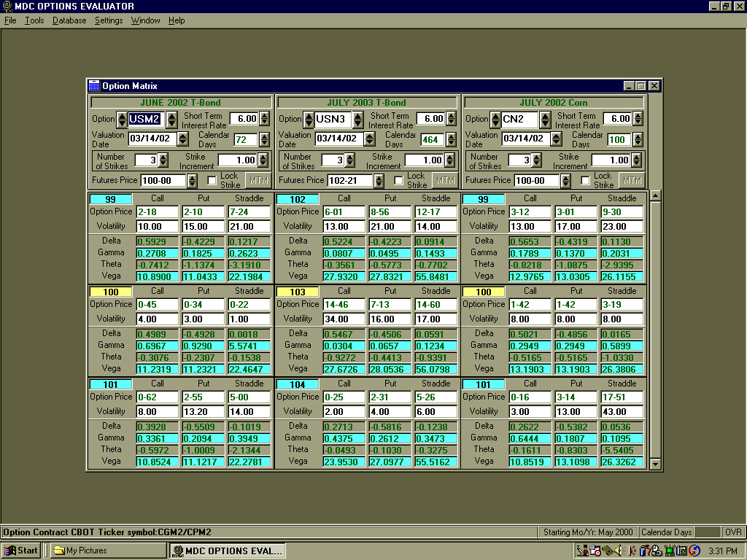
Task: Click the MDC Options Evaluator title bar icon
Action: click(7, 7)
